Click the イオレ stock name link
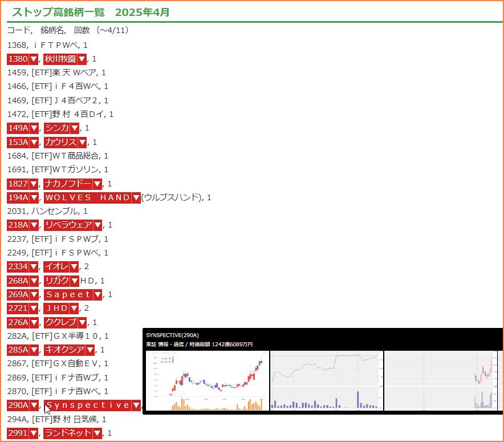 [x=56, y=266]
